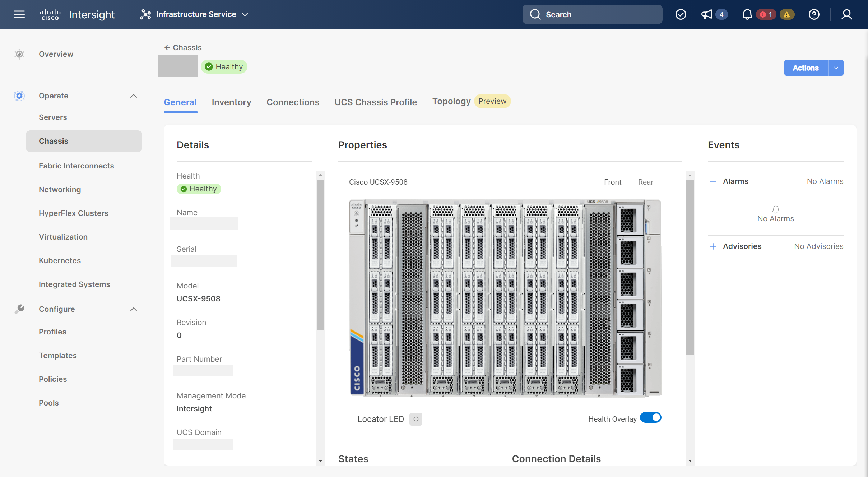Open the Infrastructure Service switcher dropdown
This screenshot has width=868, height=477.
pos(194,14)
